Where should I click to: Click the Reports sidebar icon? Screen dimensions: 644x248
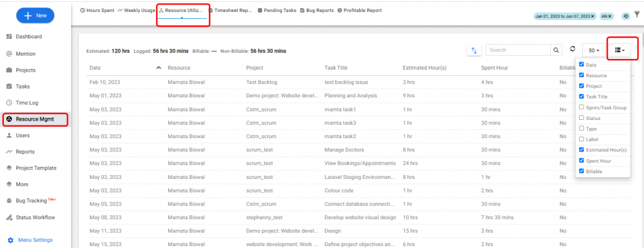[x=9, y=152]
